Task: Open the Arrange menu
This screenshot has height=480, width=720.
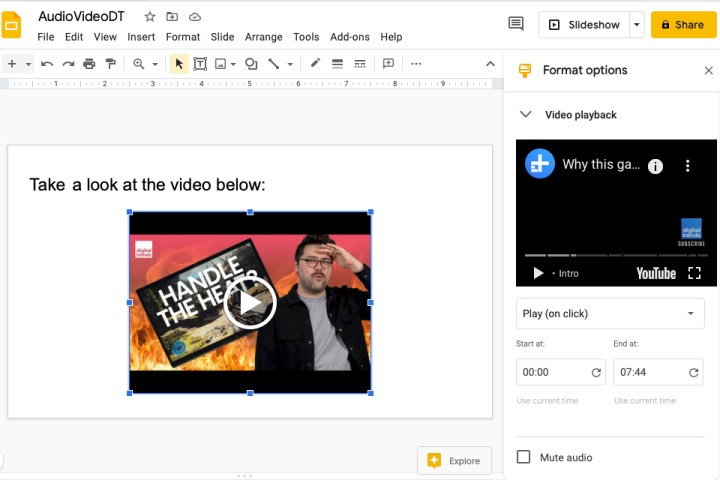Action: [x=263, y=37]
